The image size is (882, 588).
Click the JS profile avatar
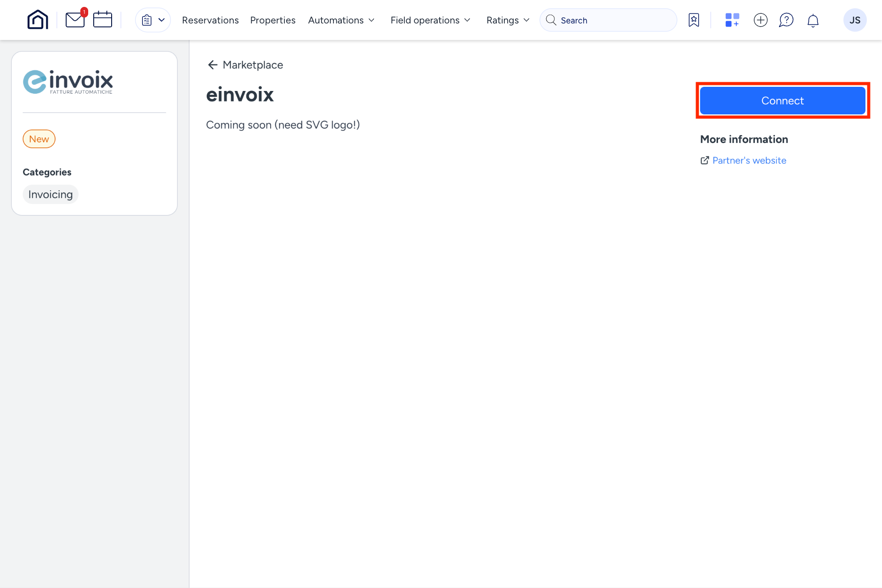coord(855,20)
